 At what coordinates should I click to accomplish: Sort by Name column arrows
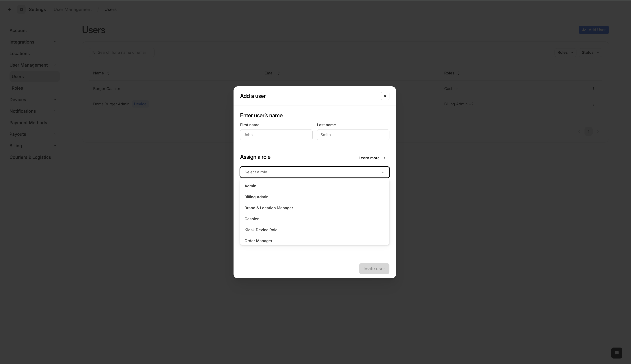108,73
